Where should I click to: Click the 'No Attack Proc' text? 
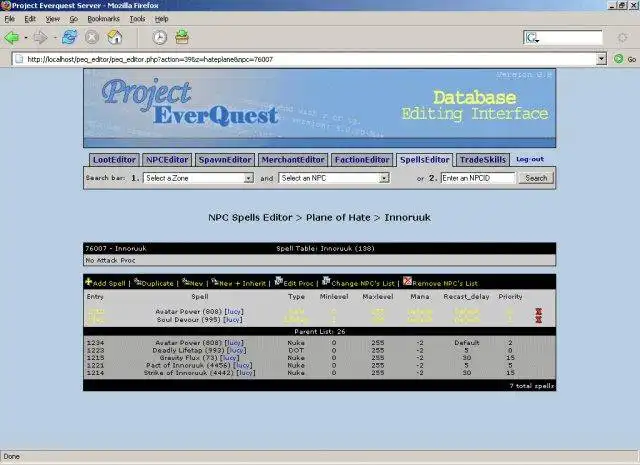point(110,260)
